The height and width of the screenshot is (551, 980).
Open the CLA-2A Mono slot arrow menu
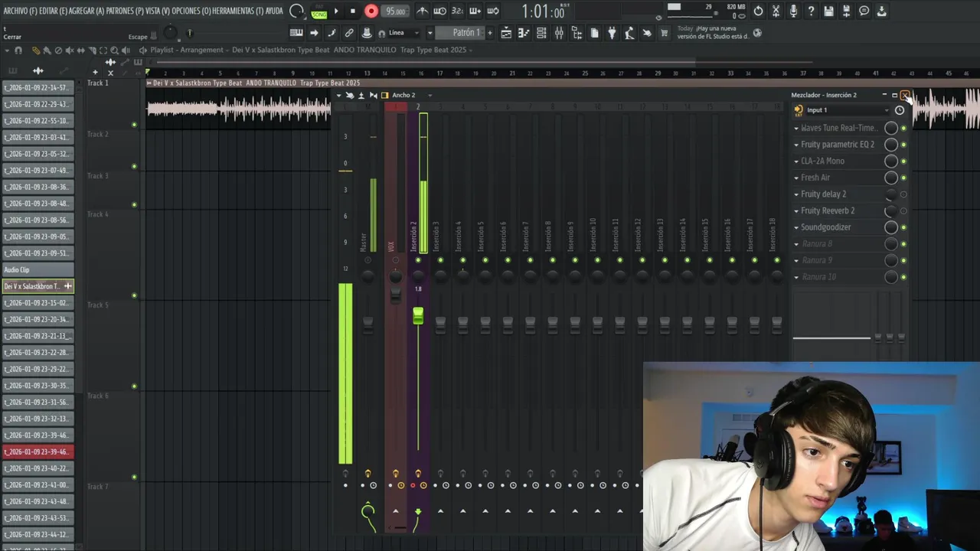click(x=796, y=161)
